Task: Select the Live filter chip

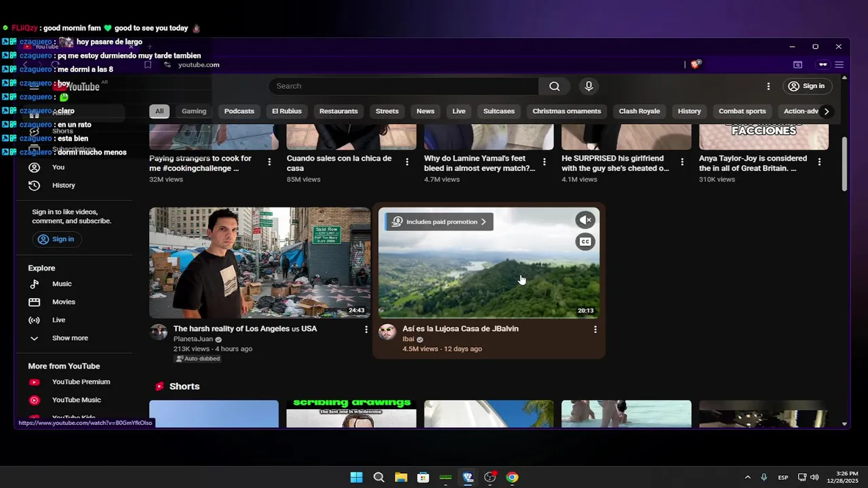Action: pos(459,111)
